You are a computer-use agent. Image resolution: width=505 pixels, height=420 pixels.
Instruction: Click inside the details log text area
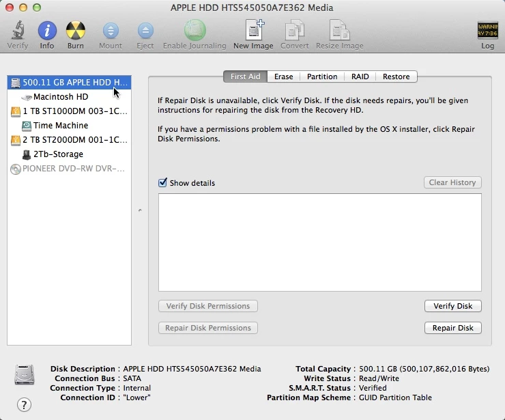pos(320,242)
